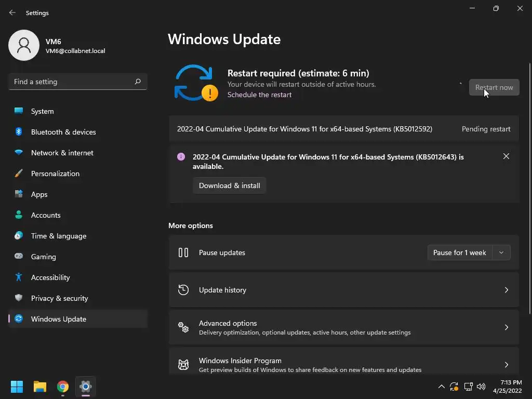Click the Bluetooth & devices icon
The image size is (532, 399).
(19, 132)
